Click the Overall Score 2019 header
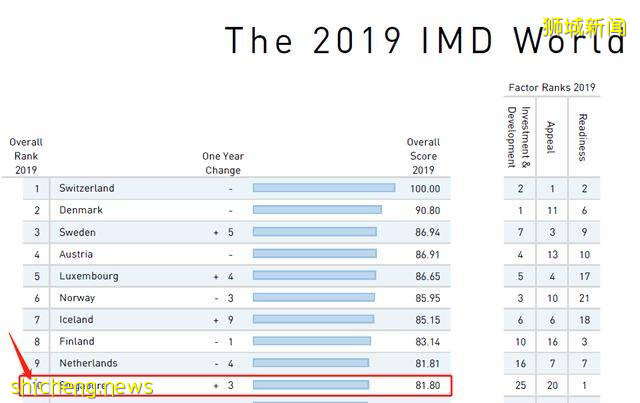 click(x=423, y=156)
